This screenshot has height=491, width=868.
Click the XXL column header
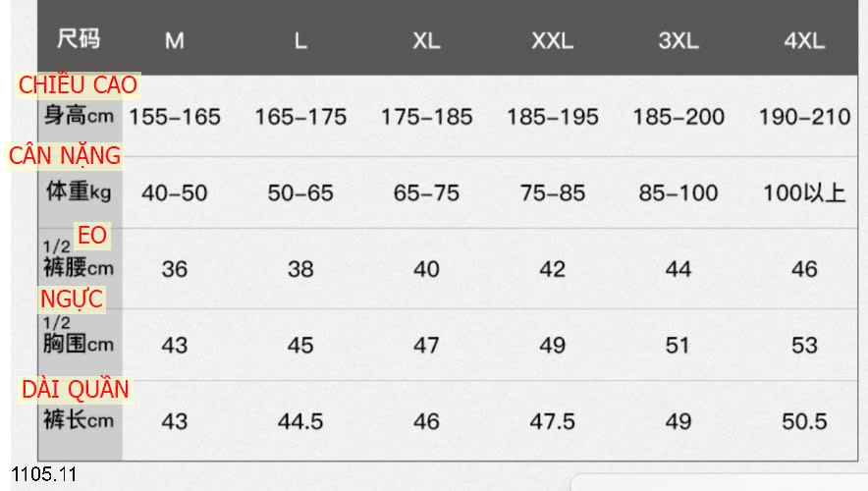553,40
